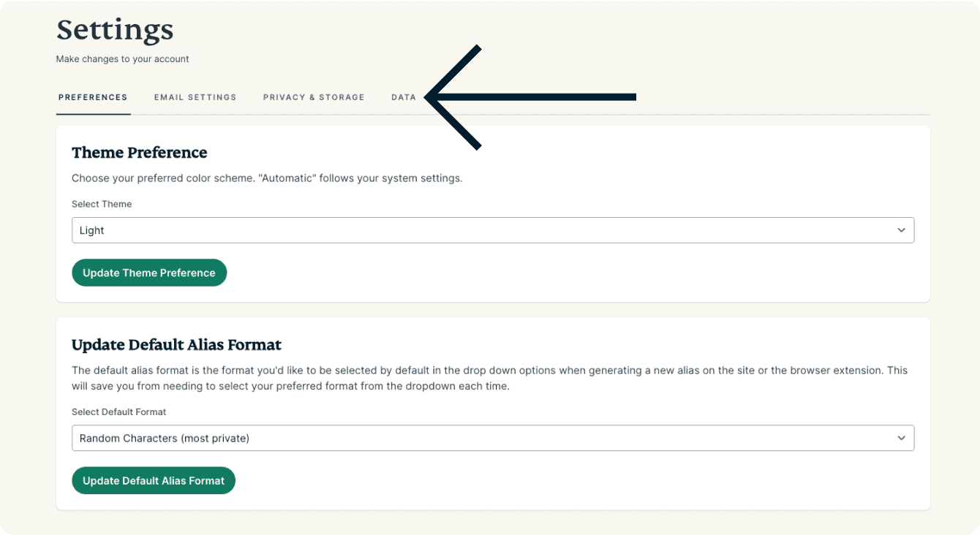Screen dimensions: 980x535
Task: Open the Select Theme dropdown showing Light
Action: 492,230
